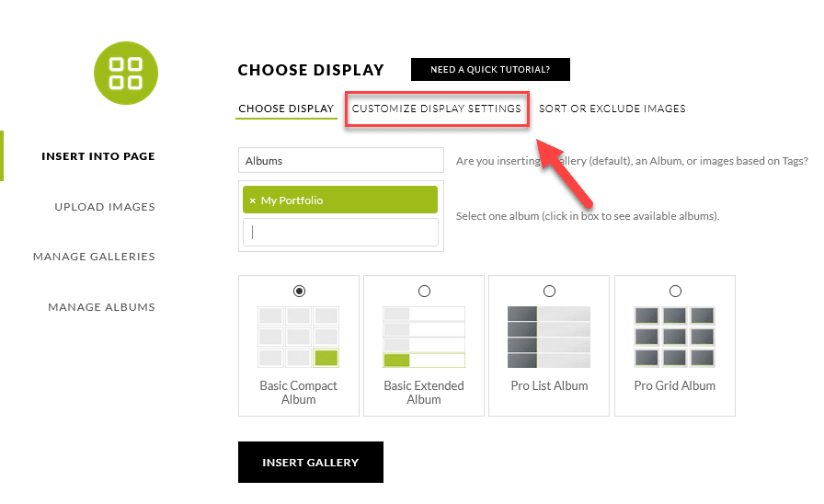
Task: Click the green NextGEN gallery logo icon
Action: pos(126,73)
